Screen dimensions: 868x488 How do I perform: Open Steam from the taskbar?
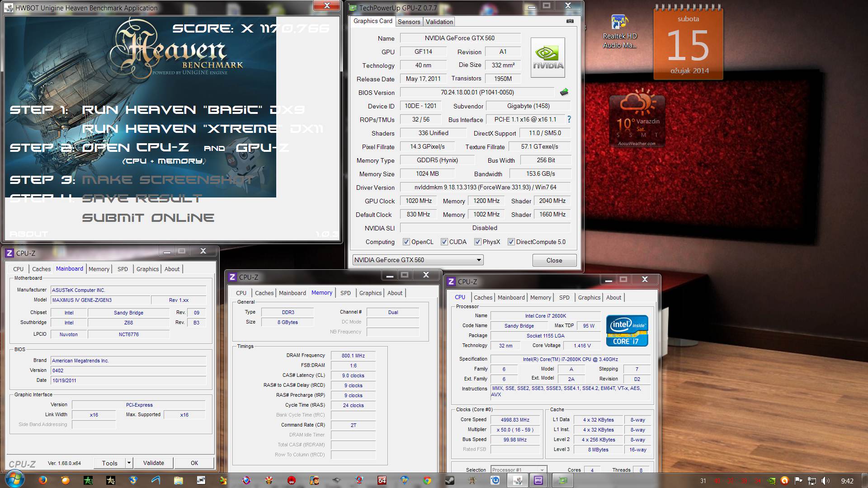450,480
